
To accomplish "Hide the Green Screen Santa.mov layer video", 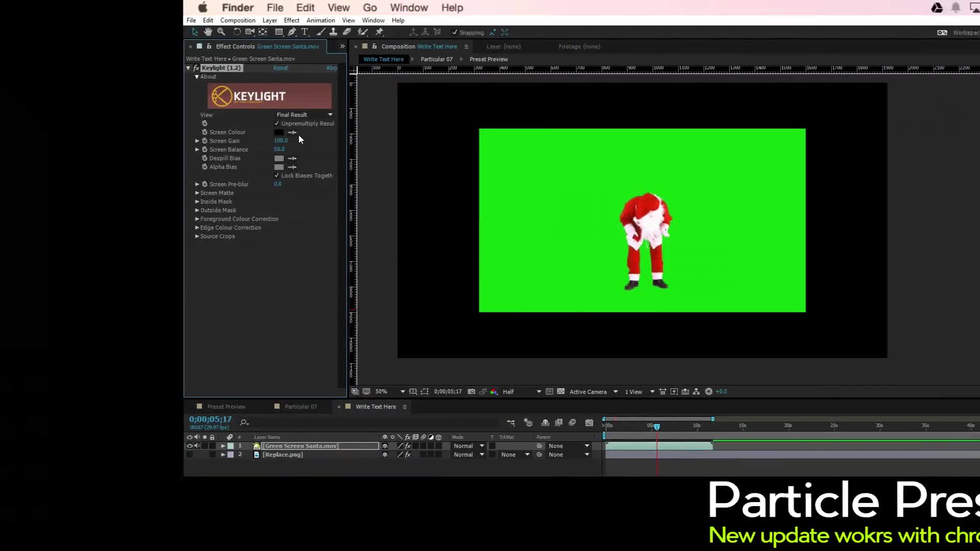I will pos(189,446).
